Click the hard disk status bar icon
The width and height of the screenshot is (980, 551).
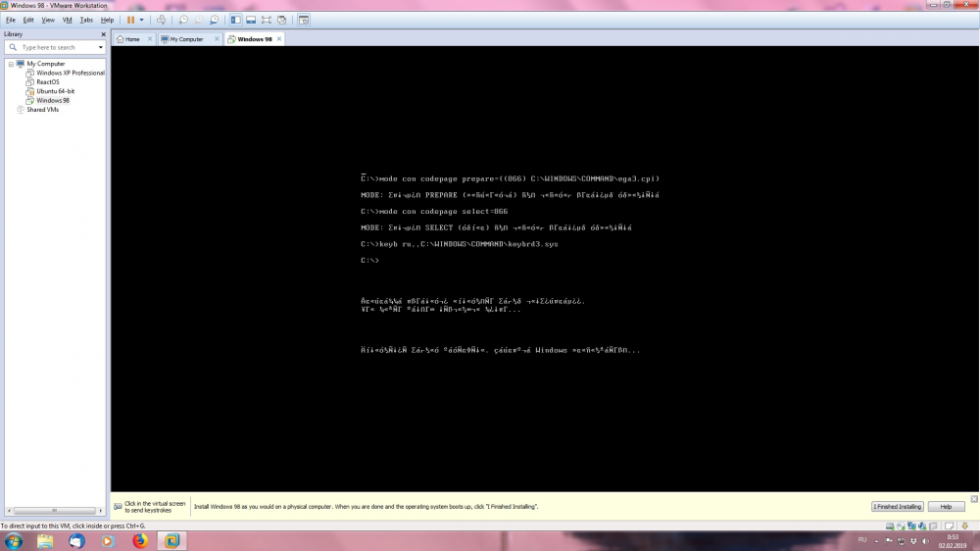pyautogui.click(x=890, y=526)
